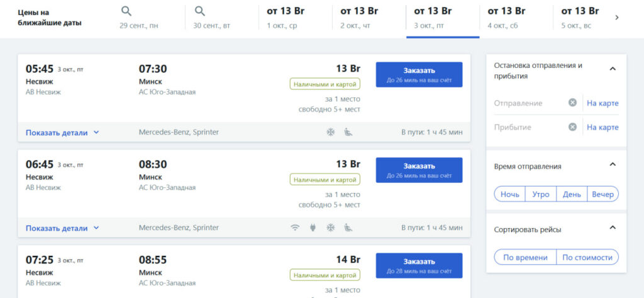Select the 1 окт., ср date tab
The height and width of the screenshot is (298, 644).
click(296, 18)
